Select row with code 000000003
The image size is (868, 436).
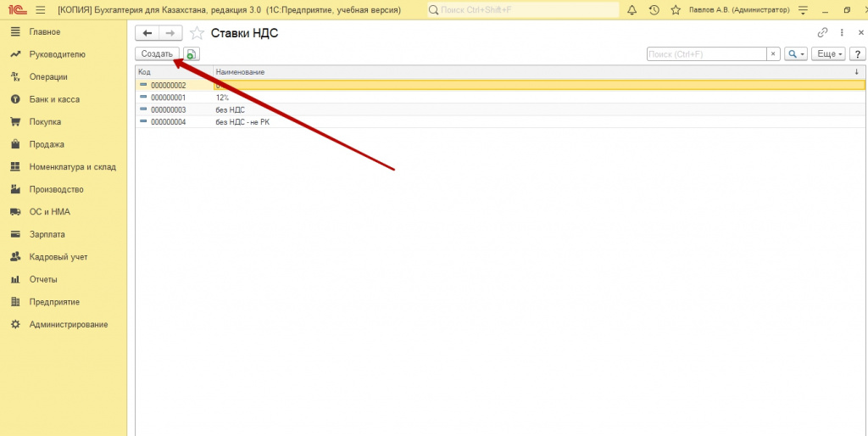(x=169, y=109)
